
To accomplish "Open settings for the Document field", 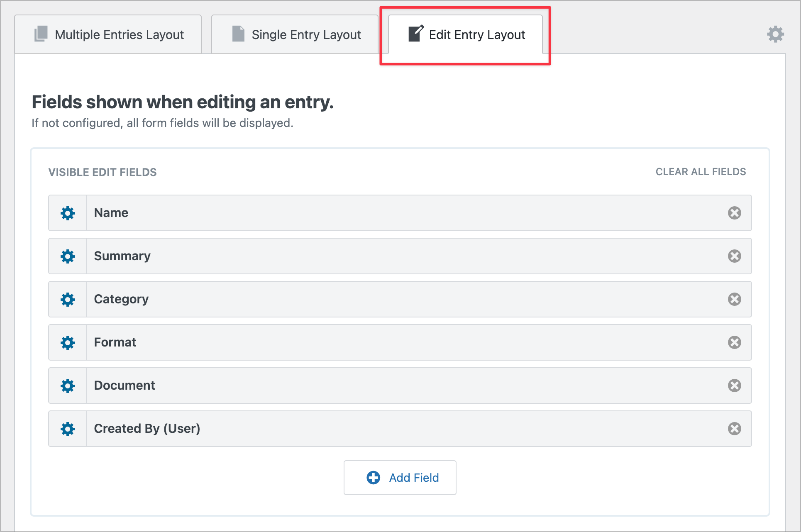I will [68, 386].
